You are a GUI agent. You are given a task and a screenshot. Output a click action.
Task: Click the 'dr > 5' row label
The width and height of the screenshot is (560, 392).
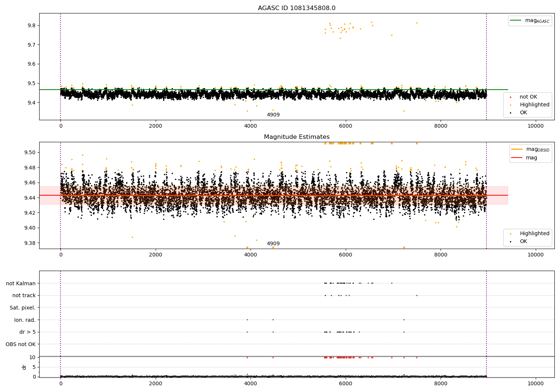[x=28, y=332]
